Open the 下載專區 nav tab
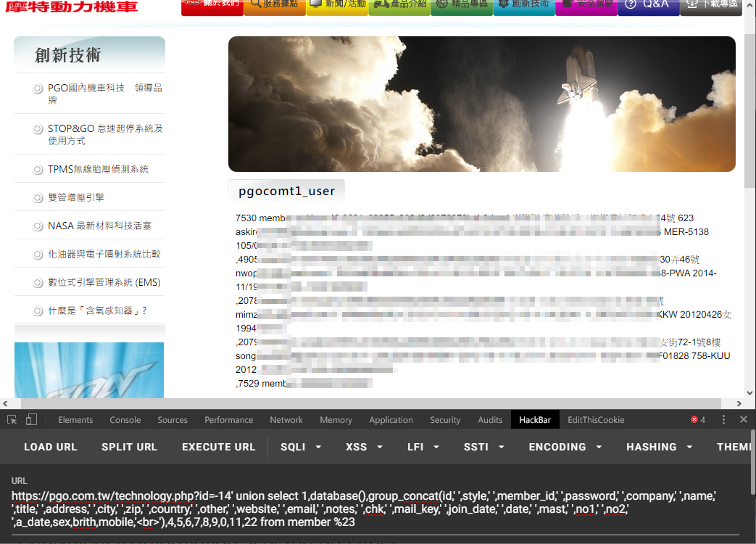 710,7
